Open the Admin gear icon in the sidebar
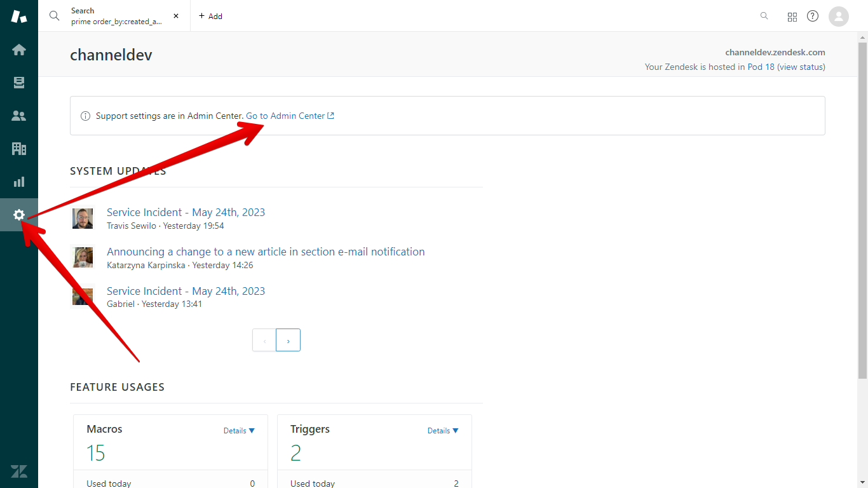The image size is (868, 488). (x=19, y=215)
